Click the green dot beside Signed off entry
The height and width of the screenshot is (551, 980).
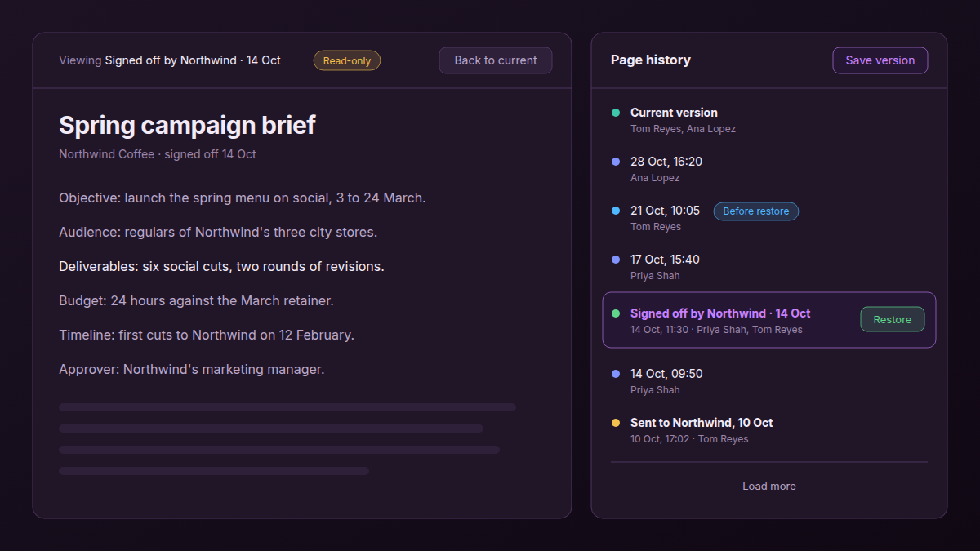coord(616,313)
